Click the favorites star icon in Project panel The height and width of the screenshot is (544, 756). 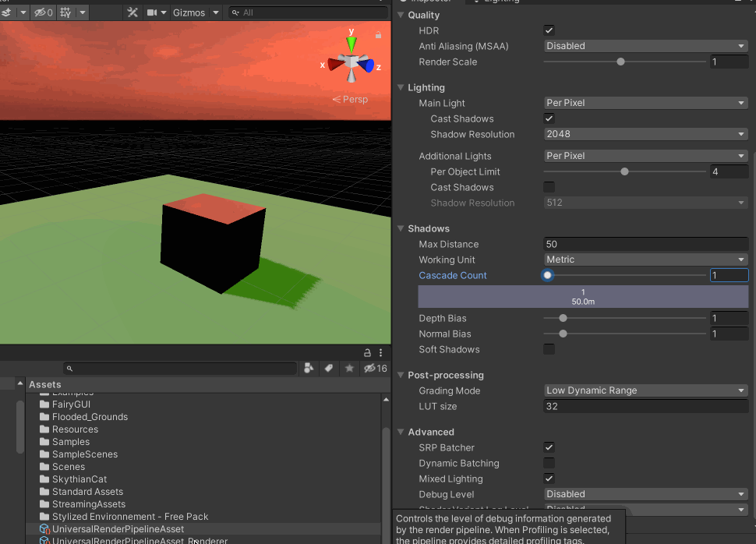coord(349,368)
